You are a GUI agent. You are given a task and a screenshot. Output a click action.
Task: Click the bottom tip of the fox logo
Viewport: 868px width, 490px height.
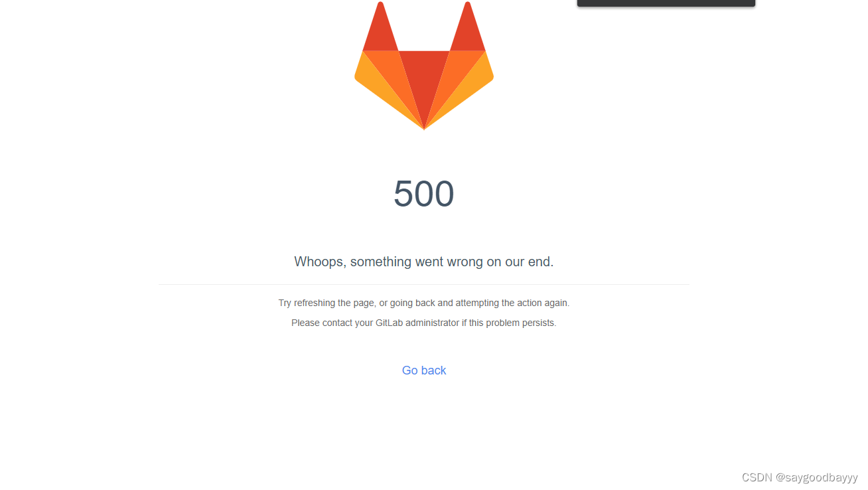pyautogui.click(x=424, y=127)
